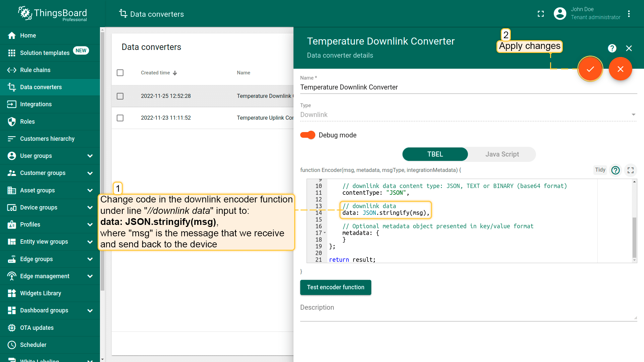Check the Temperature Downlink row checkbox

(120, 96)
